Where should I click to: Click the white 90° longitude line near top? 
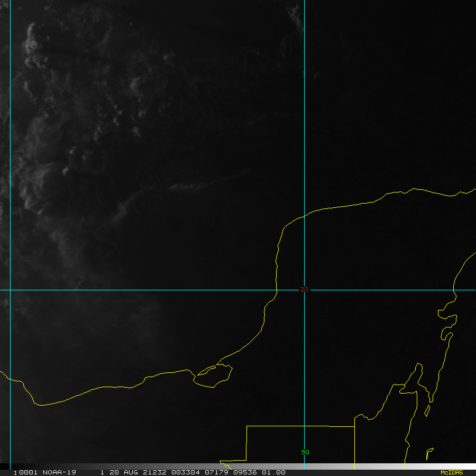[x=304, y=53]
